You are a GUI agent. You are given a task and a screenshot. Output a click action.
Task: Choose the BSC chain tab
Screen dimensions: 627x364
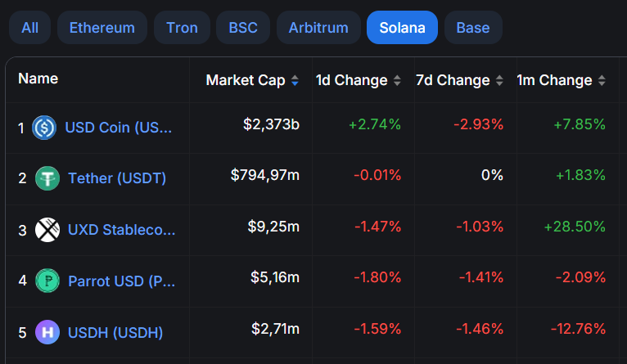click(243, 28)
